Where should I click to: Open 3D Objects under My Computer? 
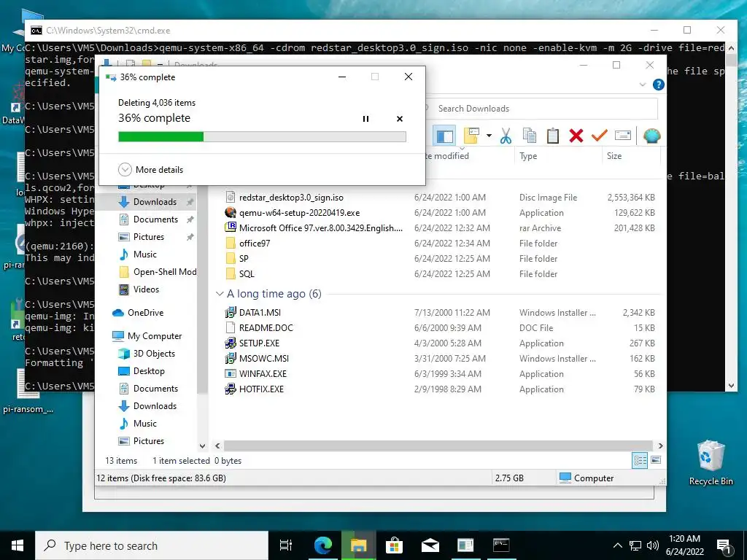[154, 354]
